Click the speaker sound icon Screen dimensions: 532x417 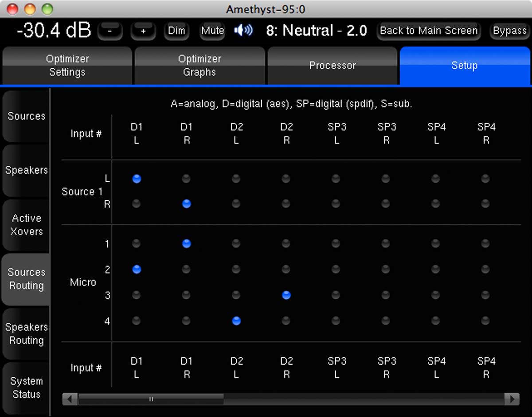pos(243,31)
